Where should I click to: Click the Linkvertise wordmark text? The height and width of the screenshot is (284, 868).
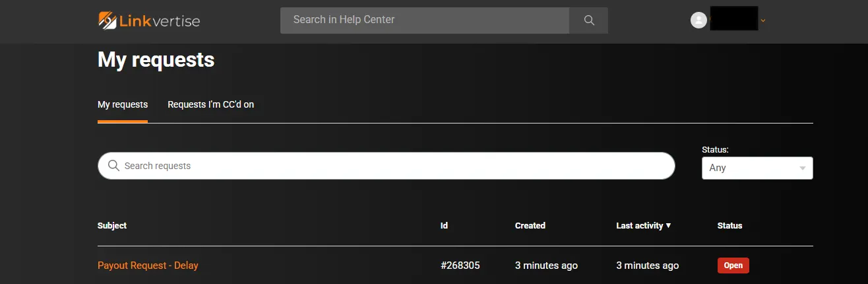pyautogui.click(x=160, y=20)
